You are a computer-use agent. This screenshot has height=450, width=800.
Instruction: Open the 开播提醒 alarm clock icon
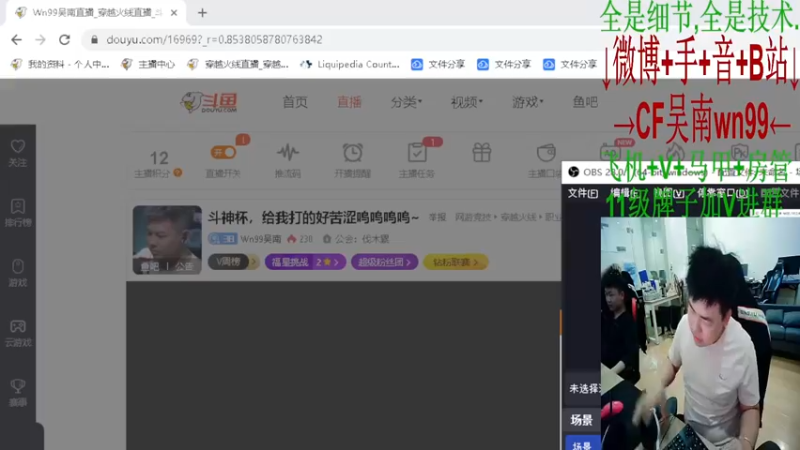point(353,153)
